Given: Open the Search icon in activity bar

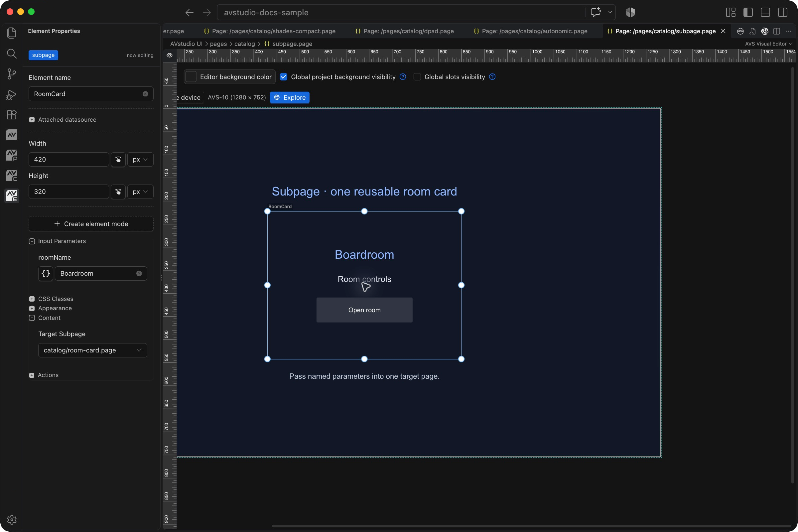Looking at the screenshot, I should click(12, 53).
